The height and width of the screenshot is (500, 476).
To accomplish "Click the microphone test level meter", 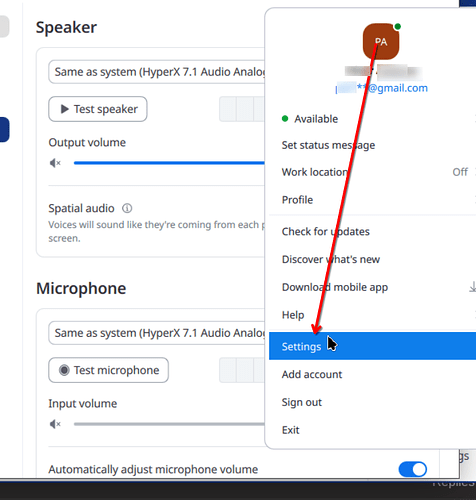I will [242, 370].
